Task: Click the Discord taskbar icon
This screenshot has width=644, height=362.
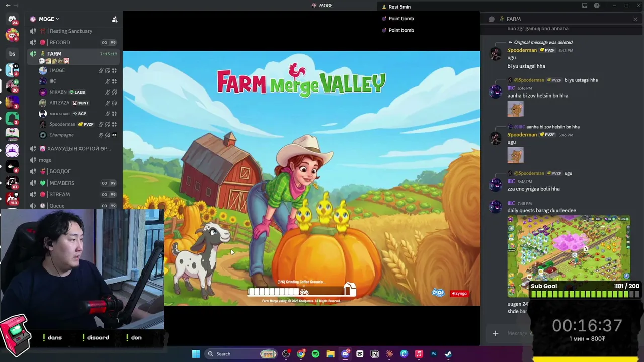Action: click(345, 354)
